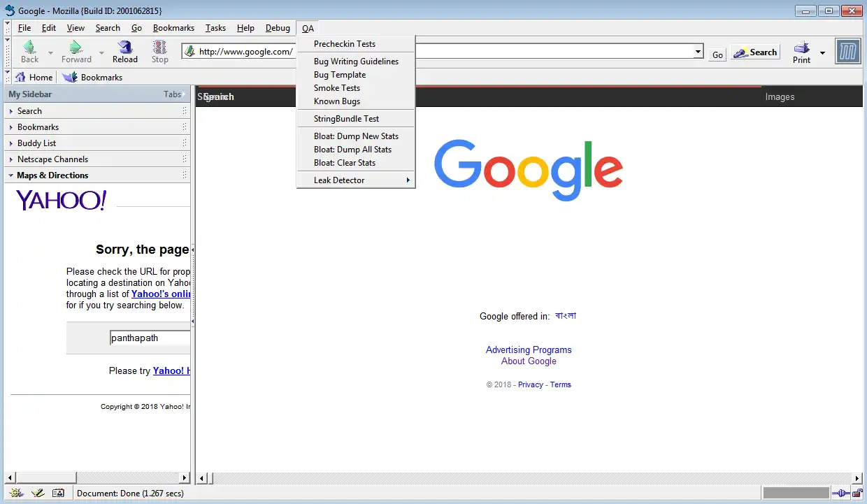Viewport: 867px width, 504px height.
Task: Select Smoke Tests from QA menu
Action: (356, 88)
